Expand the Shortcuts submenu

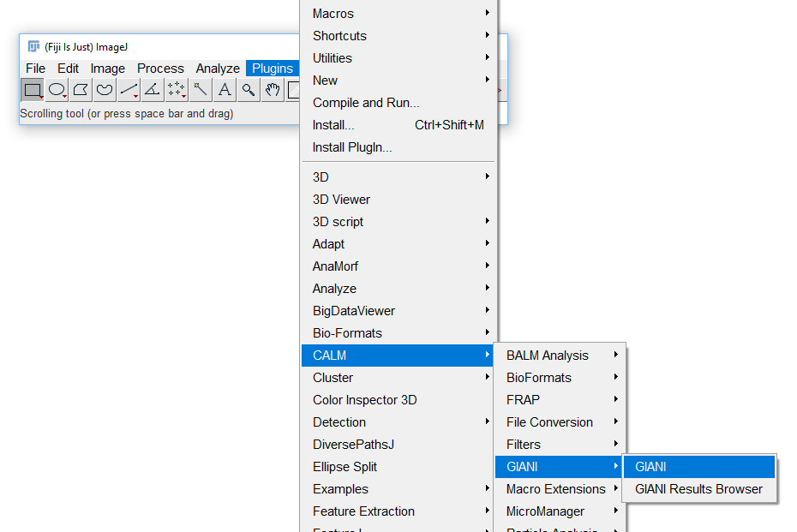[x=398, y=36]
